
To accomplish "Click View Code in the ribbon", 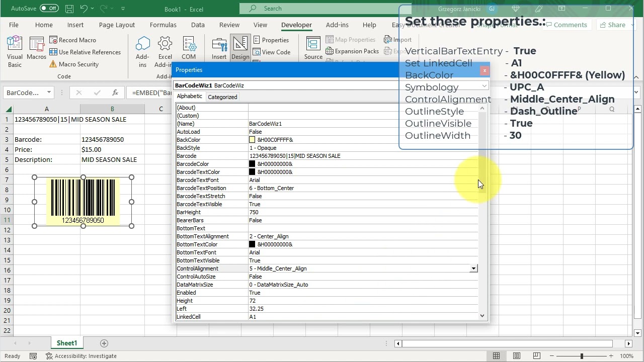I will coord(272,52).
